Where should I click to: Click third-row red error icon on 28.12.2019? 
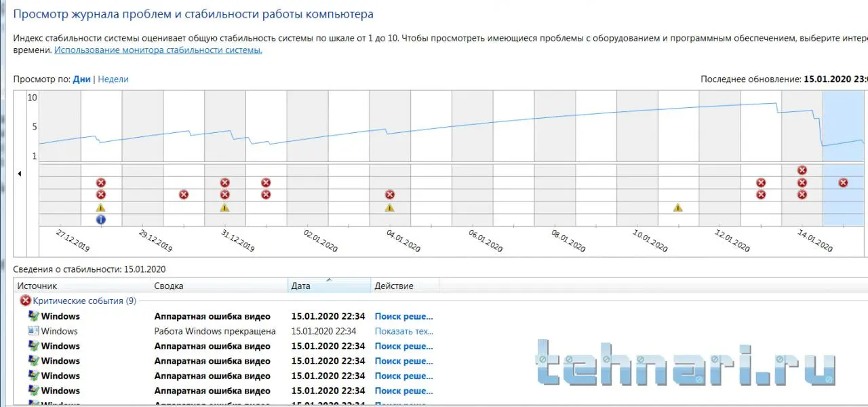101,195
